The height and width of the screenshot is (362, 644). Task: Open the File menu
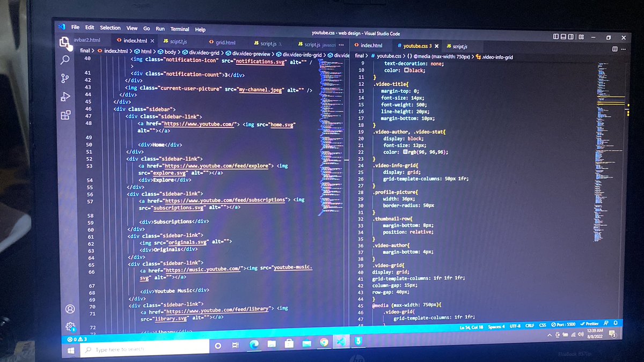click(x=75, y=27)
